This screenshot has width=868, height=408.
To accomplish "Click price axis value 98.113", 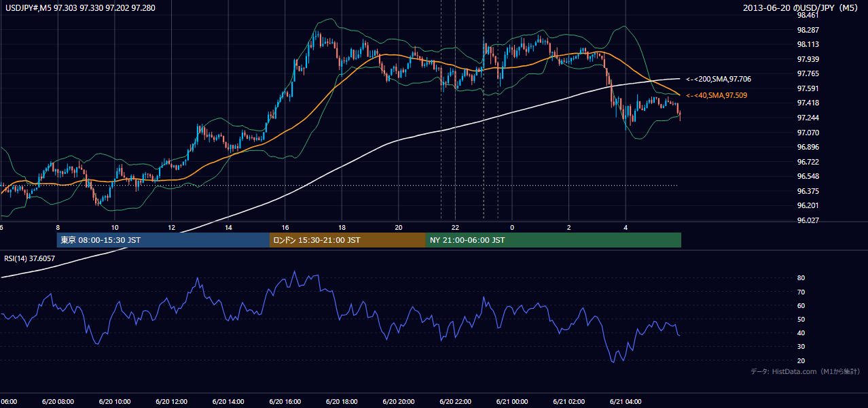I will pos(808,45).
